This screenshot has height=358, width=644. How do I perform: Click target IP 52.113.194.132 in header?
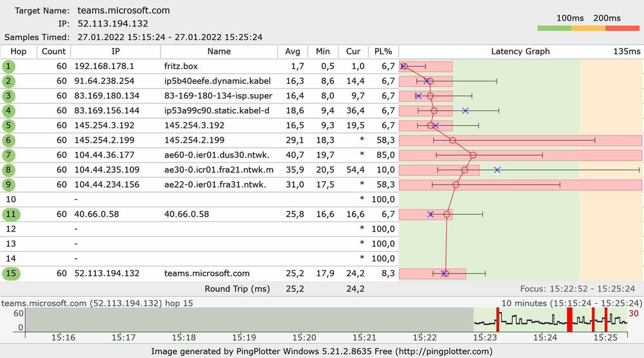[113, 23]
